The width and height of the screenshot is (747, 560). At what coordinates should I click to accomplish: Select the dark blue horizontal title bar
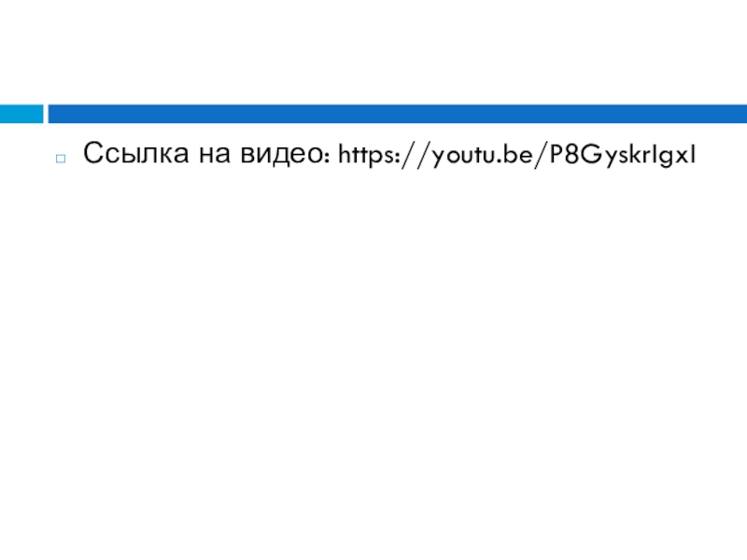point(398,114)
